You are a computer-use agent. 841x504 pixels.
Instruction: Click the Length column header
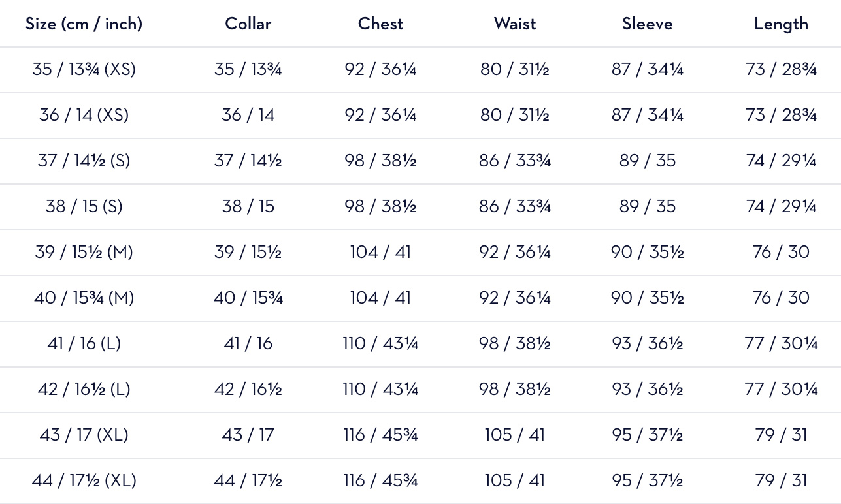(x=781, y=24)
